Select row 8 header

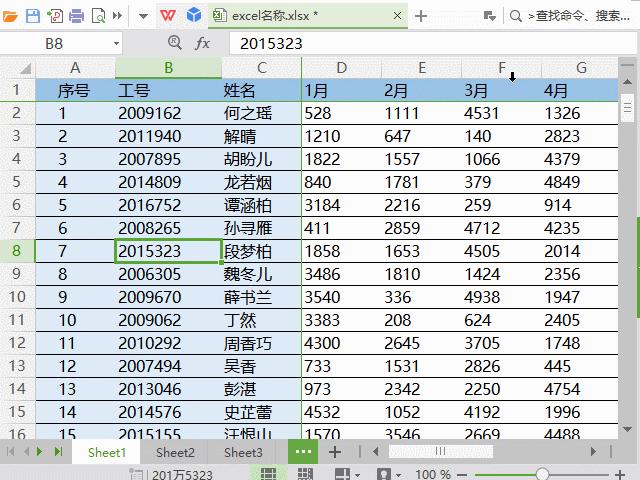(17, 251)
